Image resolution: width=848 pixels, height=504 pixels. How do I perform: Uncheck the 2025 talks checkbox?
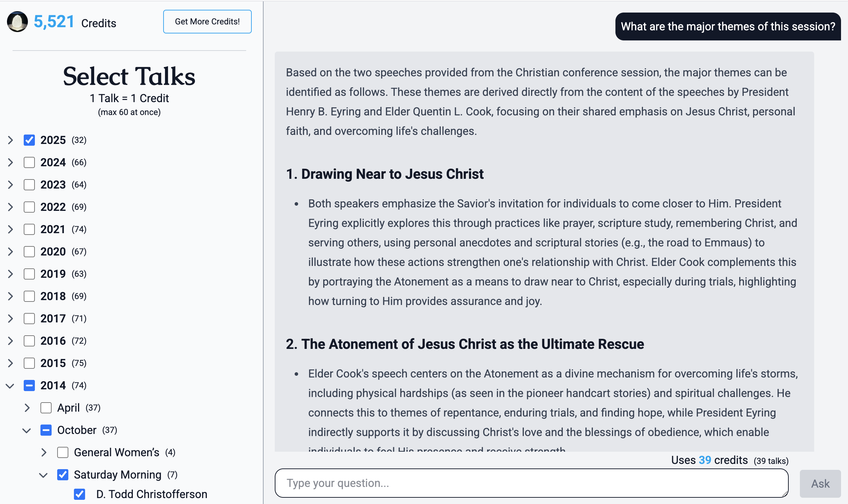click(29, 140)
